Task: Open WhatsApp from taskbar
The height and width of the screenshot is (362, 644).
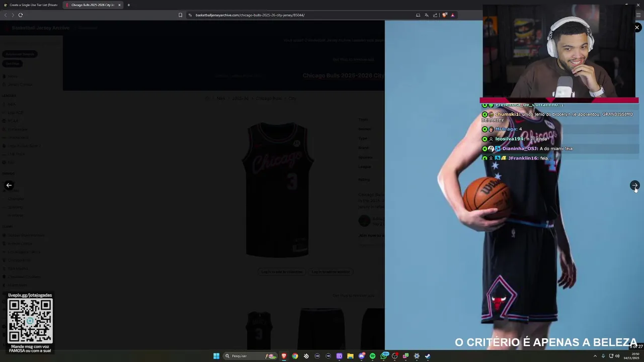Action: pos(383,356)
